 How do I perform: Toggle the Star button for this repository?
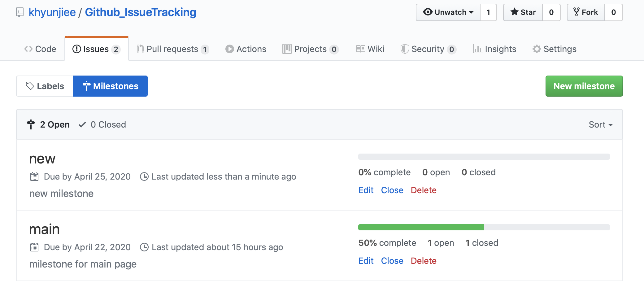point(523,12)
